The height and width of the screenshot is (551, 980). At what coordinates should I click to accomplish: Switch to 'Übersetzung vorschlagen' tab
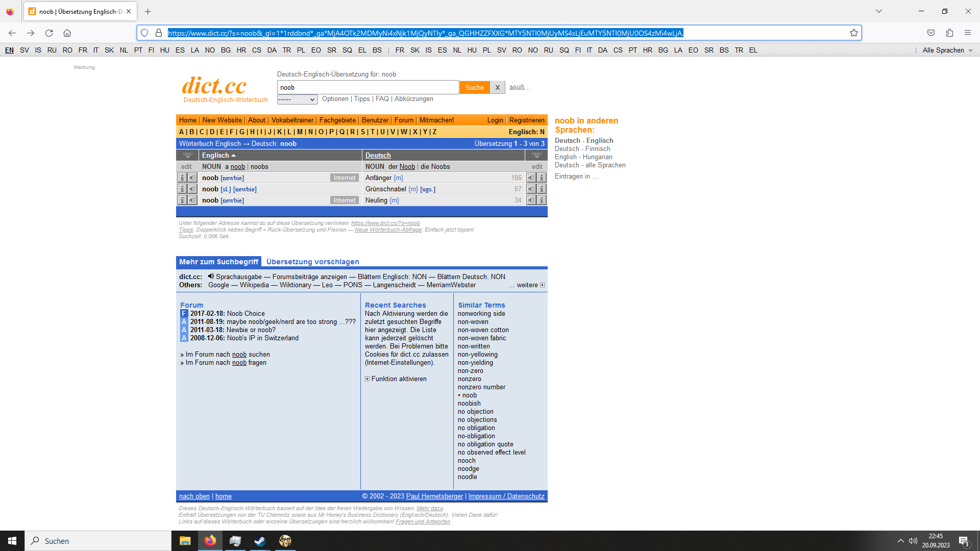tap(312, 262)
